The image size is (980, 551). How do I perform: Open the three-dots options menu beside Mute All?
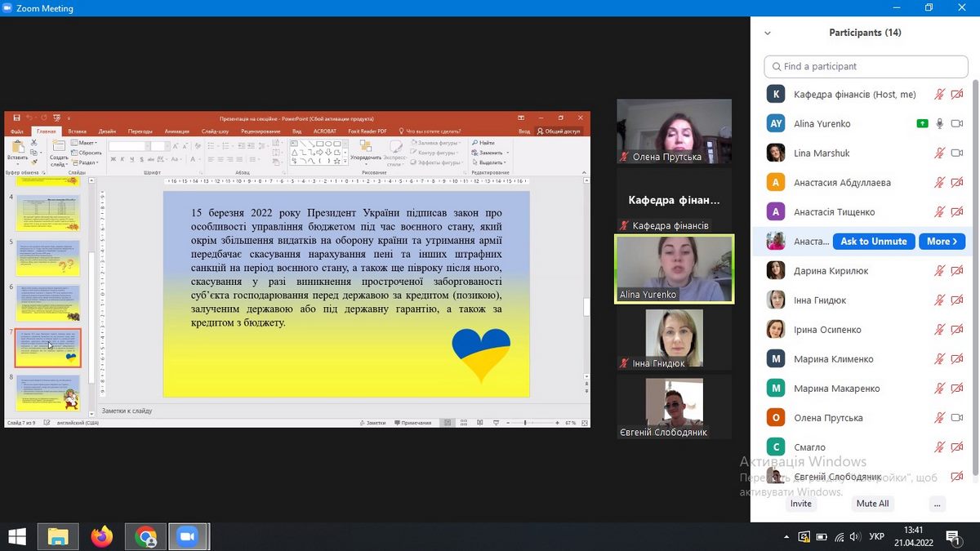tap(937, 504)
